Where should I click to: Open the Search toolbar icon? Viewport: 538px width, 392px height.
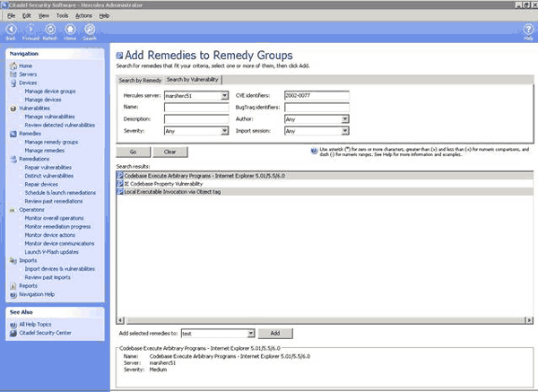(x=90, y=29)
